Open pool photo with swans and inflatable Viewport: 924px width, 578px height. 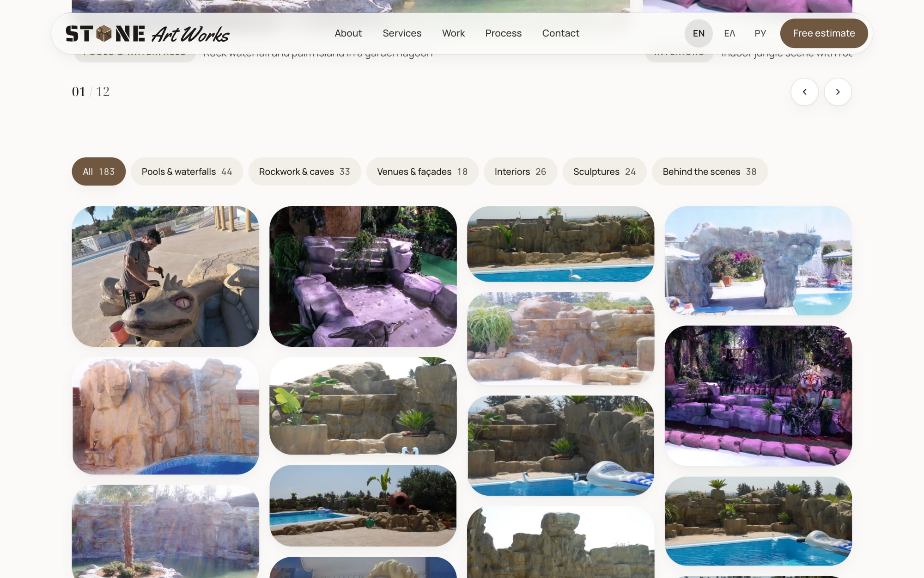561,445
